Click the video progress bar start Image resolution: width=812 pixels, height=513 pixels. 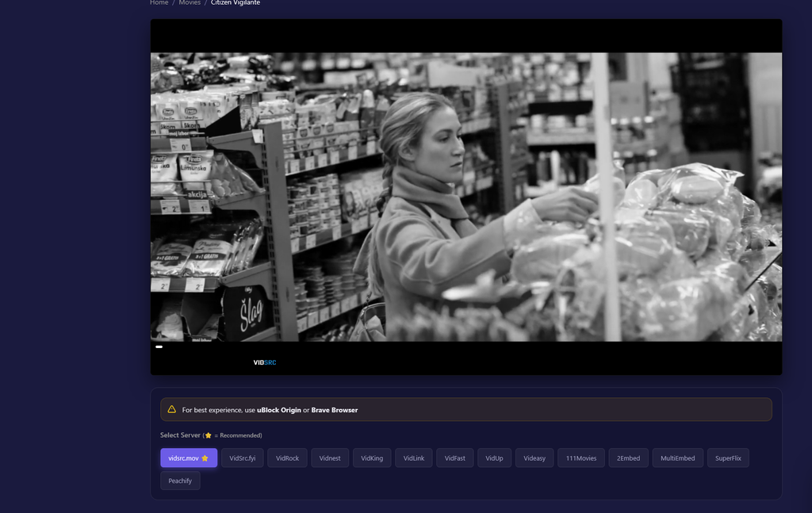tap(159, 346)
